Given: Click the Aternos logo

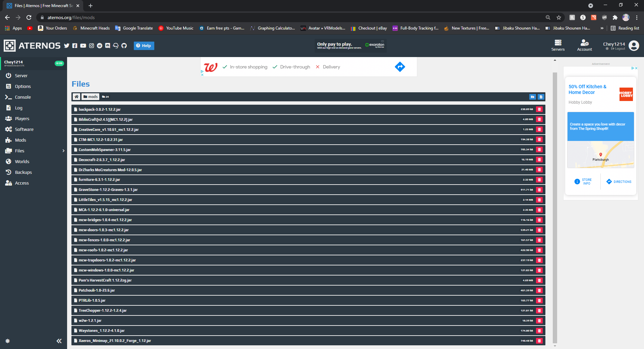Looking at the screenshot, I should (32, 46).
